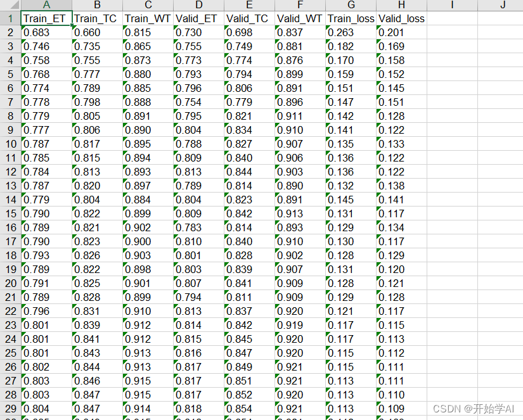This screenshot has height=420, width=523.
Task: Select cell B27 with value 0.846
Action: (97, 381)
